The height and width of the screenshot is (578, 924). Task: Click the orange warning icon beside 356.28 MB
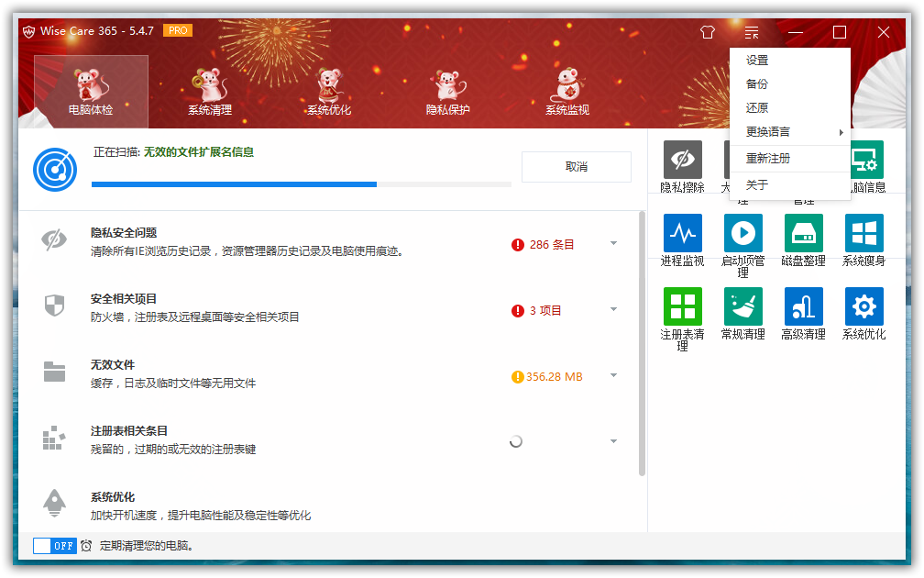pyautogui.click(x=517, y=377)
